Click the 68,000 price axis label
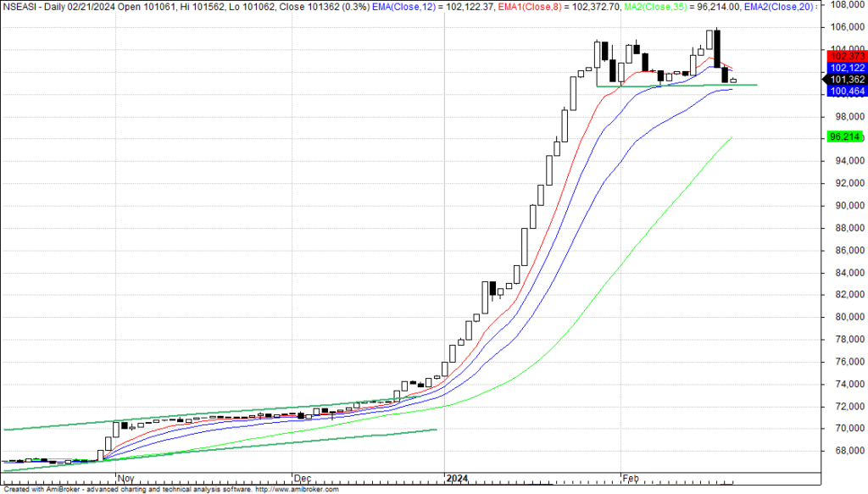Viewport: 868px width, 494px height. click(844, 451)
